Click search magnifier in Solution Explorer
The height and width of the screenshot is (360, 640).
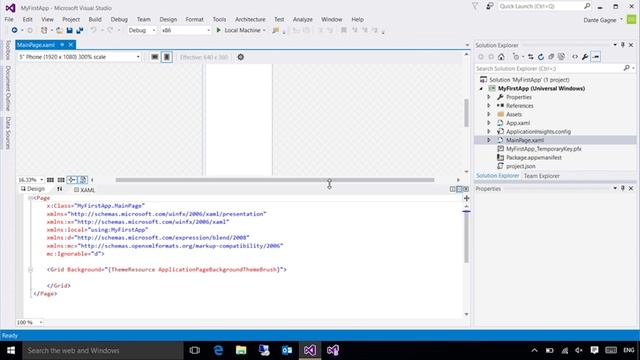point(627,68)
